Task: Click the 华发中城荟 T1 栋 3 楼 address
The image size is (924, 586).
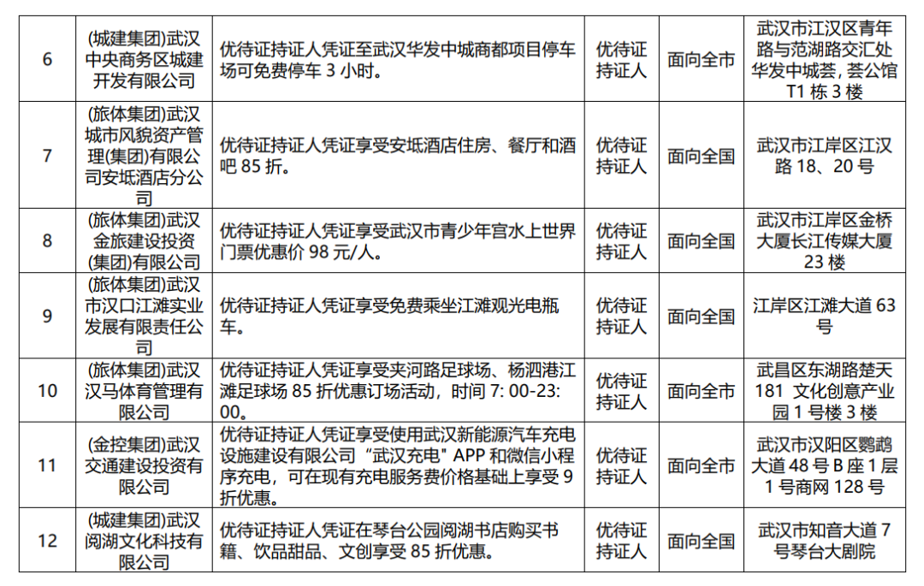Action: coord(825,60)
